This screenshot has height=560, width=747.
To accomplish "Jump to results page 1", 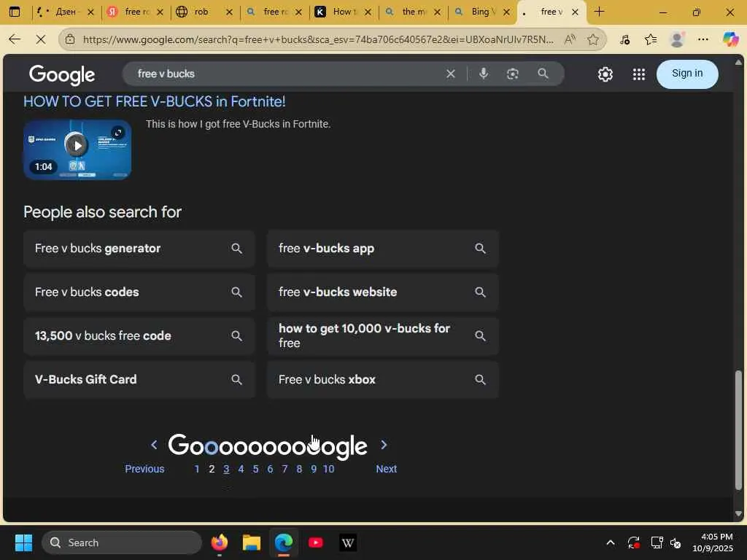I will (x=197, y=469).
